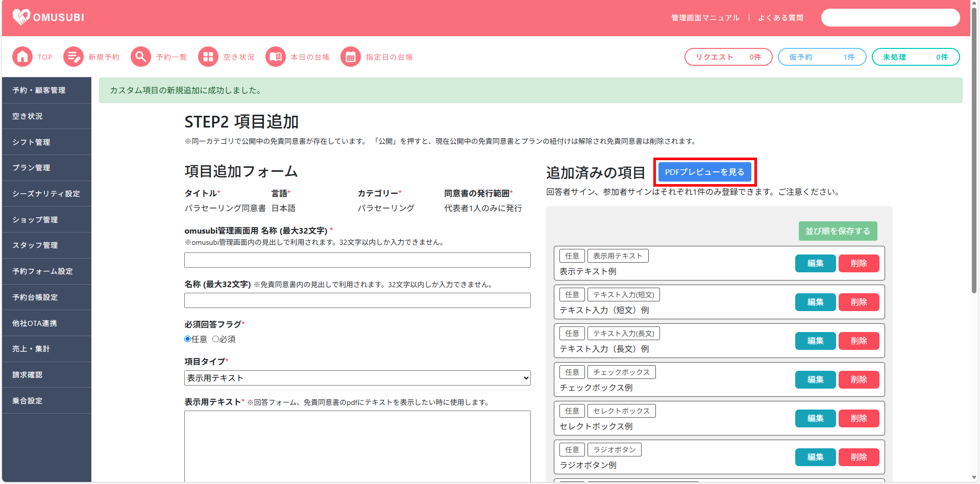Open the 仮予約 1件 status pill
This screenshot has height=484, width=980.
coord(822,57)
